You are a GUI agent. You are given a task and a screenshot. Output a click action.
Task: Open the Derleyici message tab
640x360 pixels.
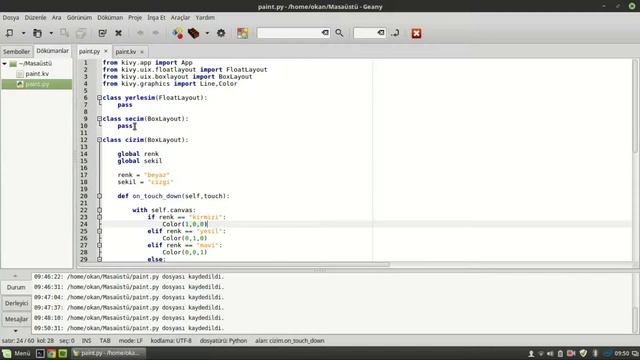[16, 303]
